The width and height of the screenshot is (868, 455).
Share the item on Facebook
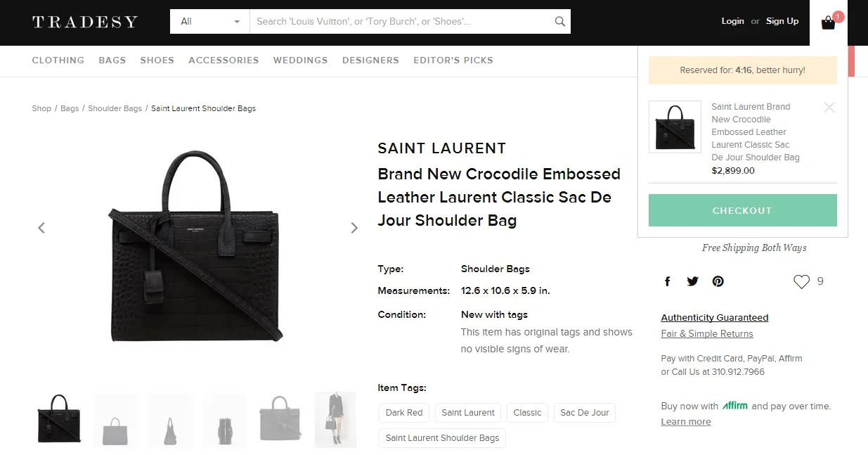tap(668, 281)
